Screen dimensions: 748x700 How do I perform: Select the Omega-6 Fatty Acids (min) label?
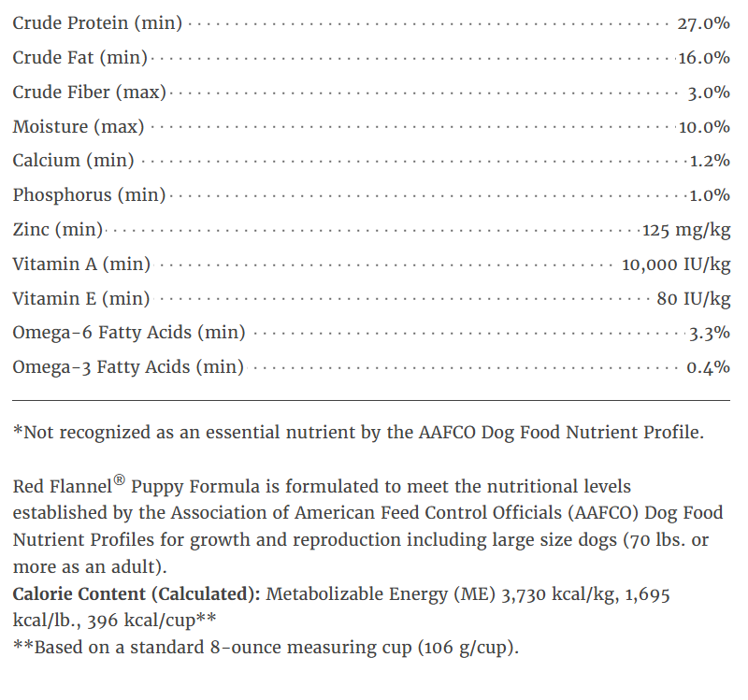129,333
